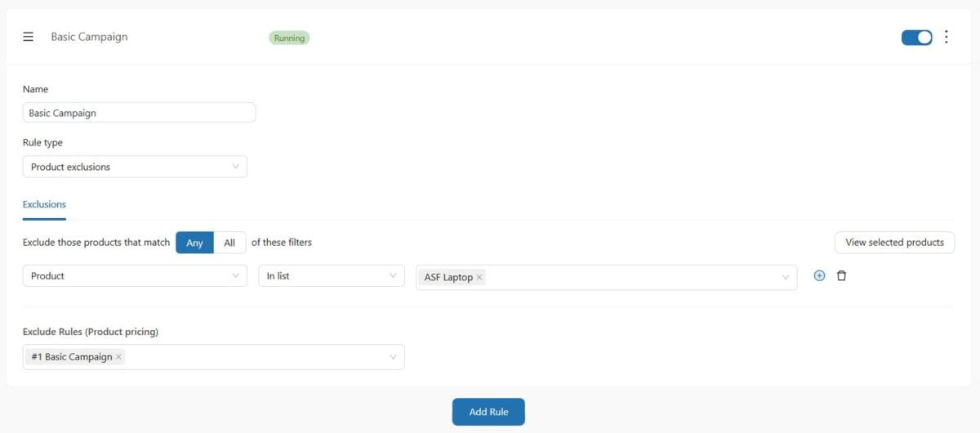980x433 pixels.
Task: Click the Add Rule button
Action: click(x=488, y=412)
